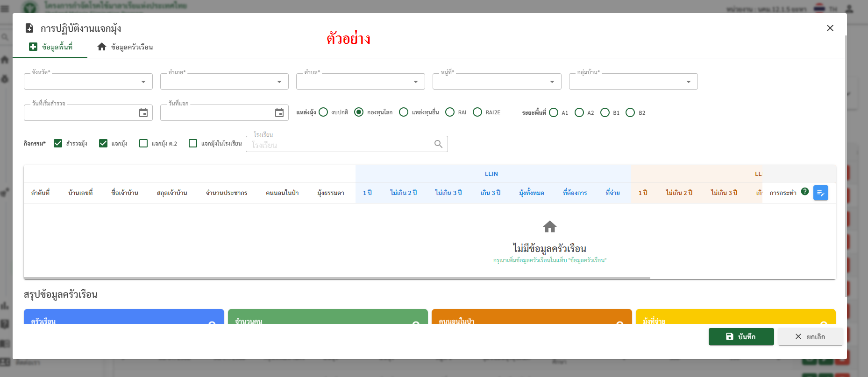The width and height of the screenshot is (868, 377).
Task: Expand the จังหวัด dropdown
Action: point(143,82)
